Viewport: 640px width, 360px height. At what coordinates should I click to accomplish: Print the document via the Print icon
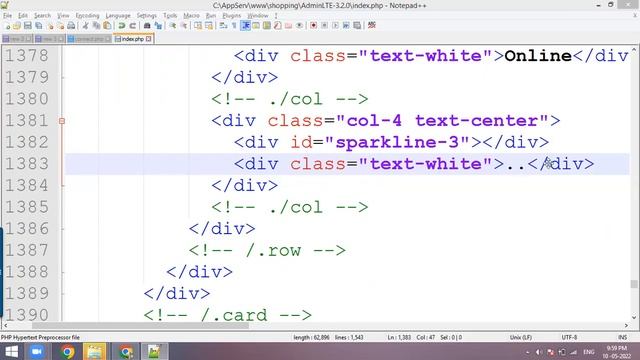coord(71,26)
